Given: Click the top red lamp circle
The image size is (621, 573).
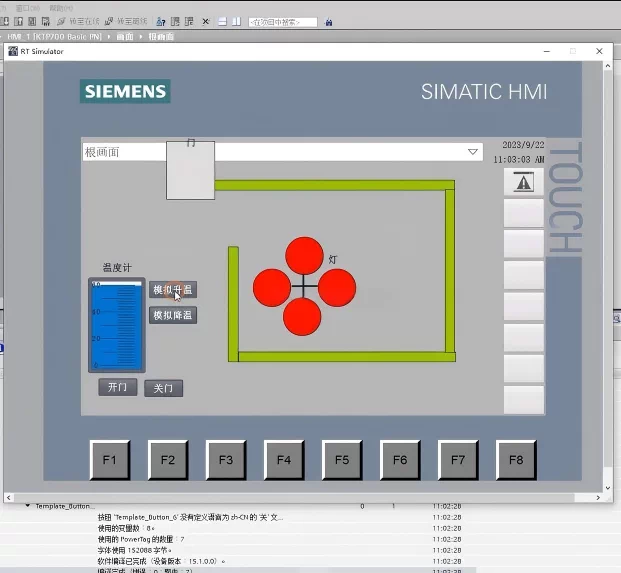Looking at the screenshot, I should [x=304, y=255].
